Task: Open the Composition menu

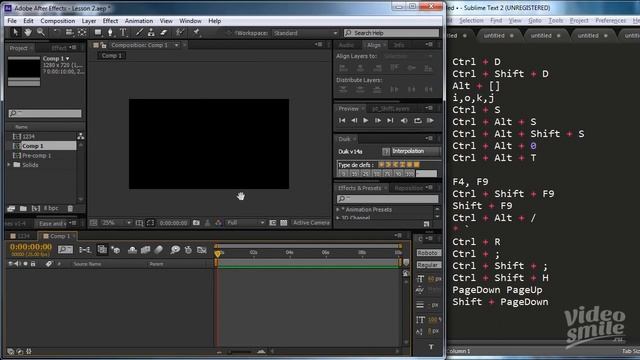Action: 58,21
